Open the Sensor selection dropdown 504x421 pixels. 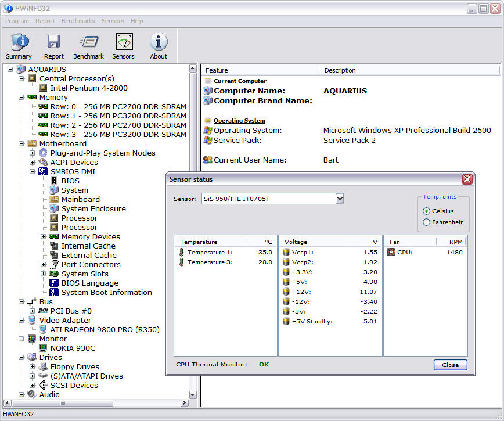pyautogui.click(x=340, y=199)
